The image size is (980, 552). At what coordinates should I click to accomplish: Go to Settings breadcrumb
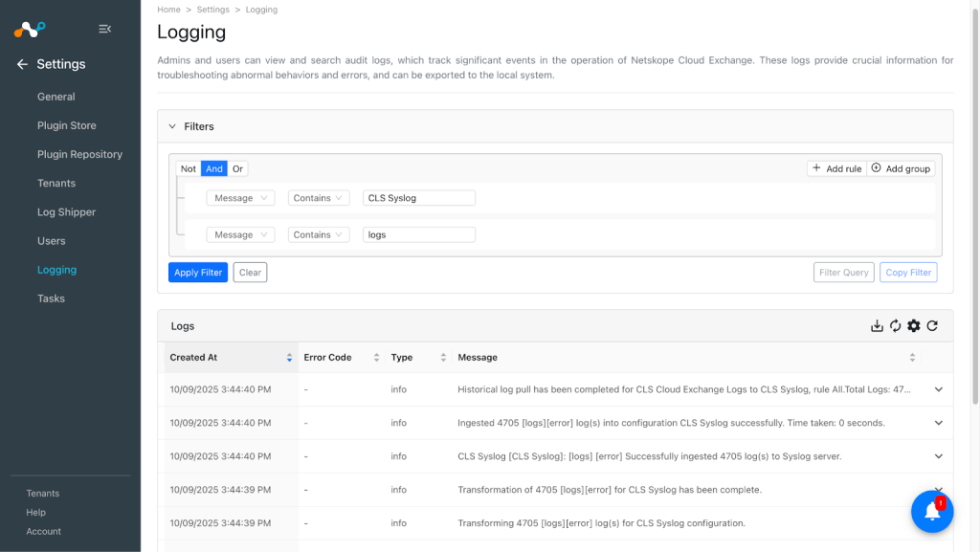click(x=213, y=10)
